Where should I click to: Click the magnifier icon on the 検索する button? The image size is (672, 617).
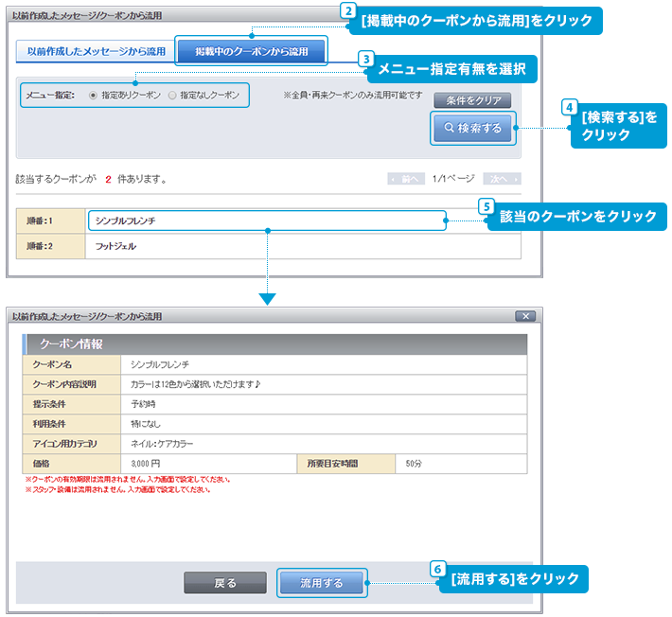449,129
